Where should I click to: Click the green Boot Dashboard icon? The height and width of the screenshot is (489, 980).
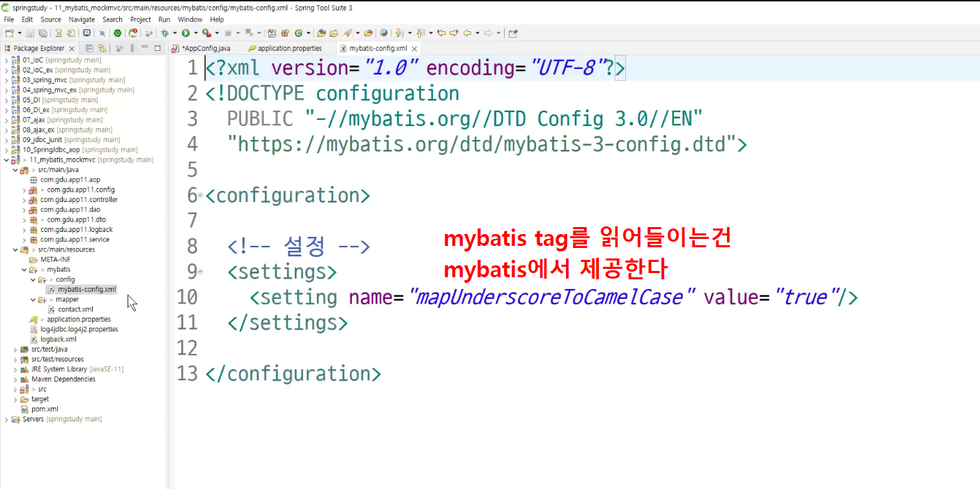(x=117, y=33)
